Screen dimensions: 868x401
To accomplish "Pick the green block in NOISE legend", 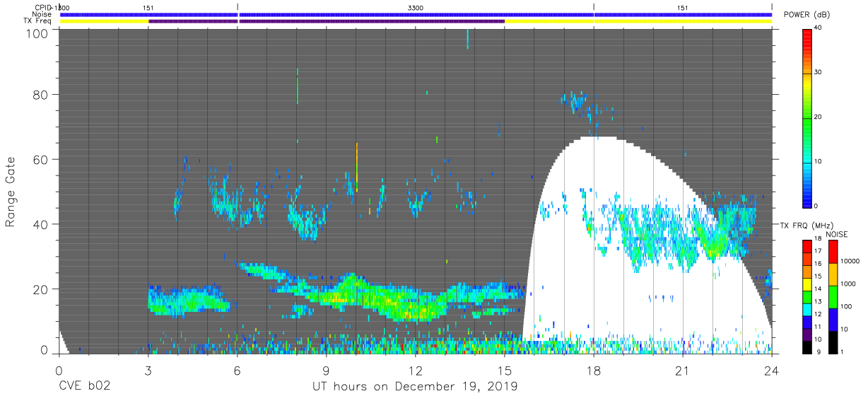I will pyautogui.click(x=833, y=296).
